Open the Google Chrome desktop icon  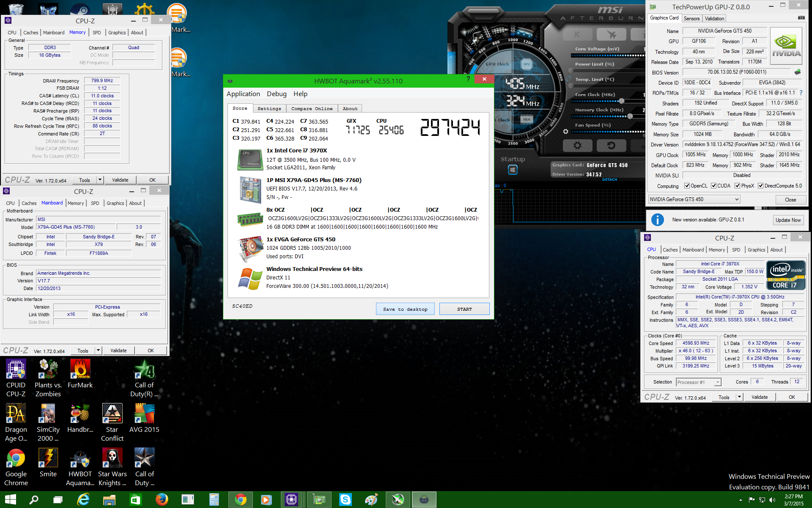16,467
